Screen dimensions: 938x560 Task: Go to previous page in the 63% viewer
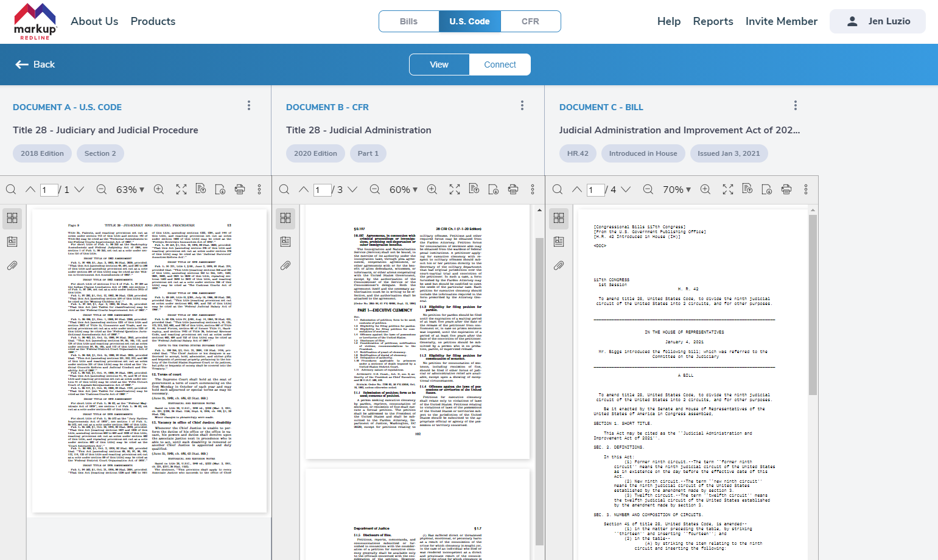(x=30, y=189)
